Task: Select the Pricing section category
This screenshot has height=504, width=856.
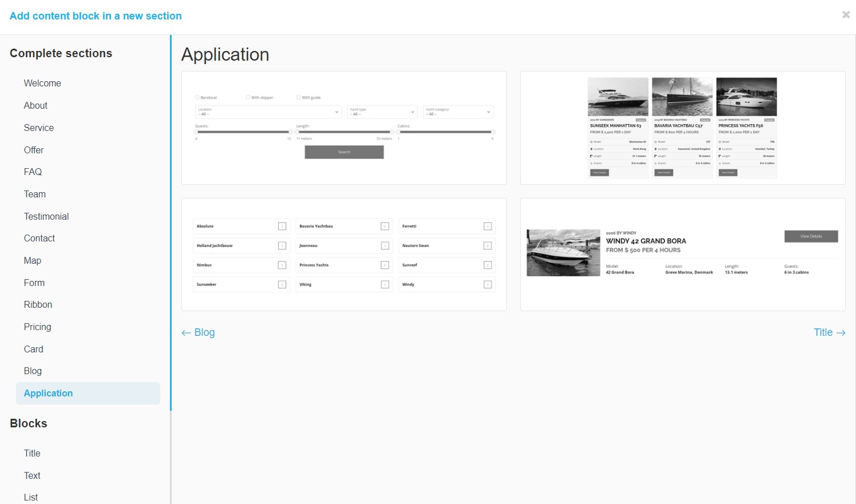Action: click(x=37, y=327)
